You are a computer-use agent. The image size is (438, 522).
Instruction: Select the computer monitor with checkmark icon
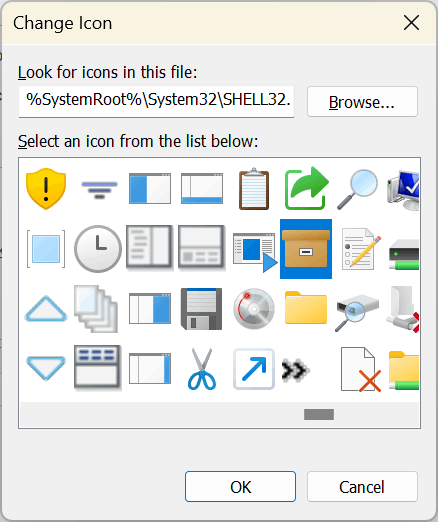coord(403,190)
